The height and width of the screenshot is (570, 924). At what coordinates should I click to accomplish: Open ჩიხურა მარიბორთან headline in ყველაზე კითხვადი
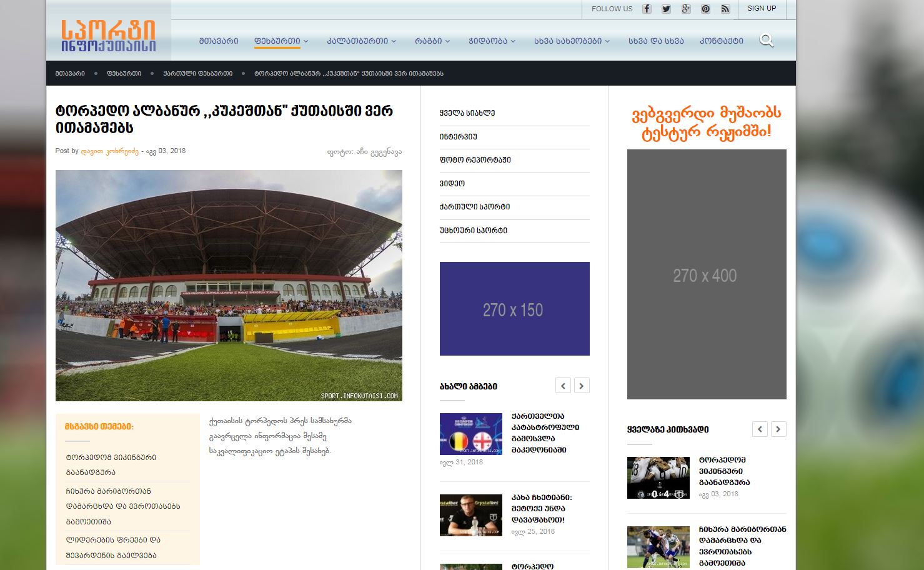(743, 546)
